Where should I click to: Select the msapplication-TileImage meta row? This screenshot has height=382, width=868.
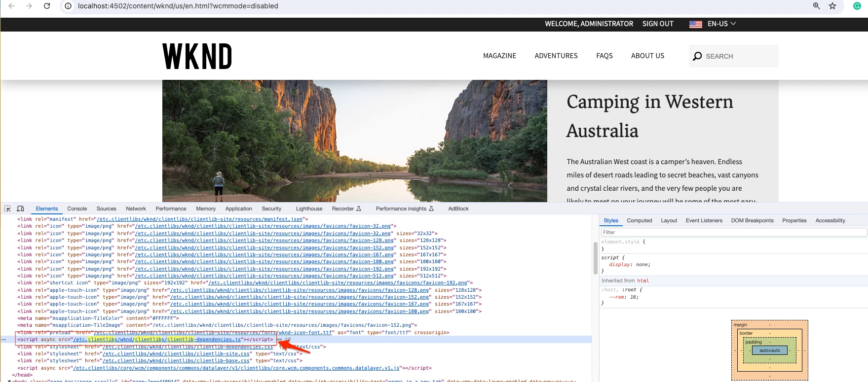click(218, 325)
